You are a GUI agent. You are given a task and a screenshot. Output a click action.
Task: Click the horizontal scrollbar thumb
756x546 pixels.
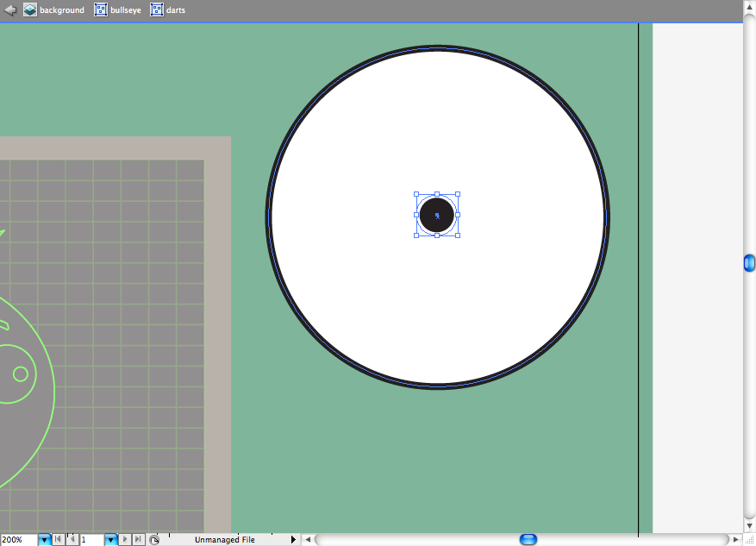[528, 539]
